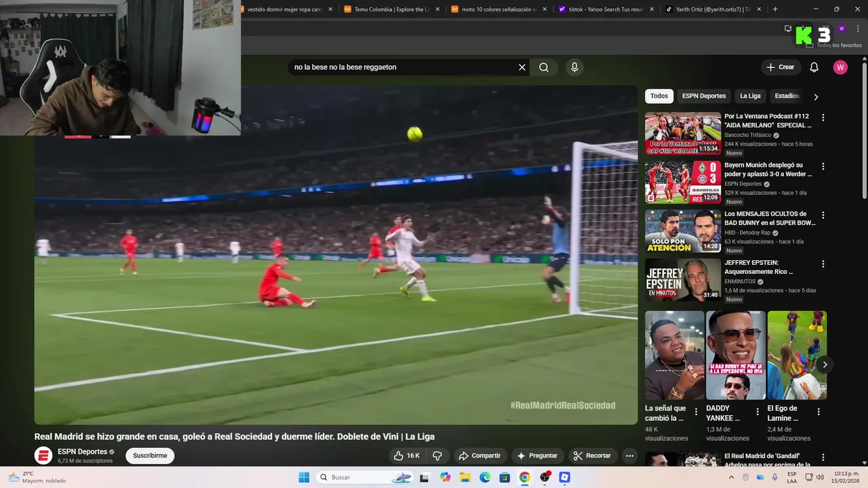Image resolution: width=868 pixels, height=488 pixels.
Task: Open the Windows Start menu
Action: click(304, 477)
